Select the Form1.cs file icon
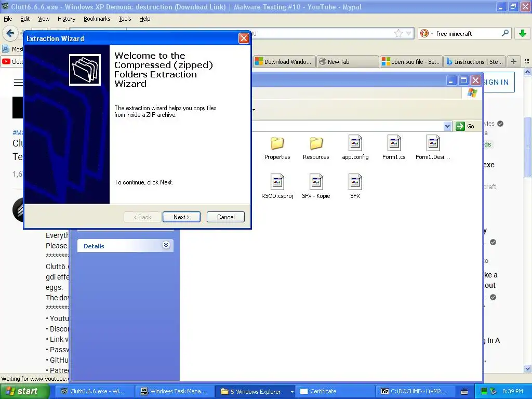The image size is (532, 399). point(394,143)
